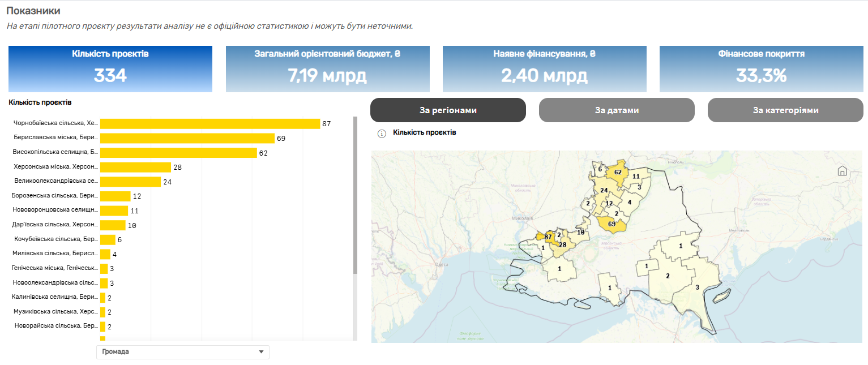This screenshot has width=868, height=365.
Task: Select the Бериславська міська bar with 69
Action: [x=187, y=139]
